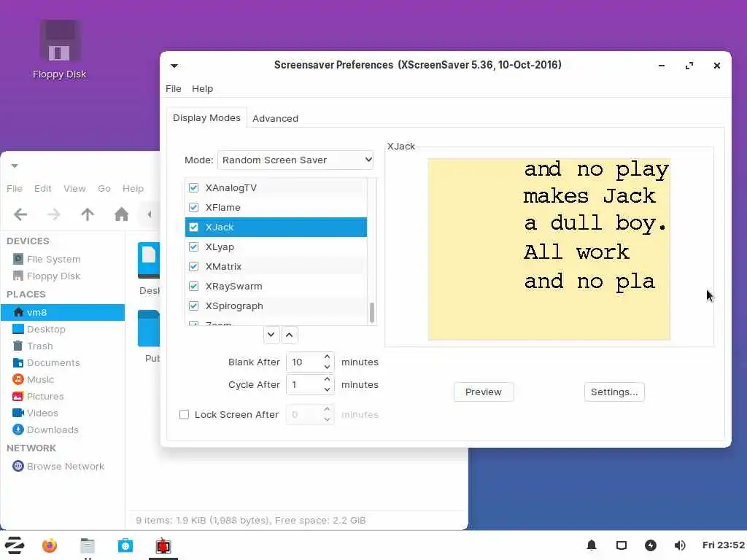747x560 pixels.
Task: Select the XLyap list row
Action: tap(276, 246)
